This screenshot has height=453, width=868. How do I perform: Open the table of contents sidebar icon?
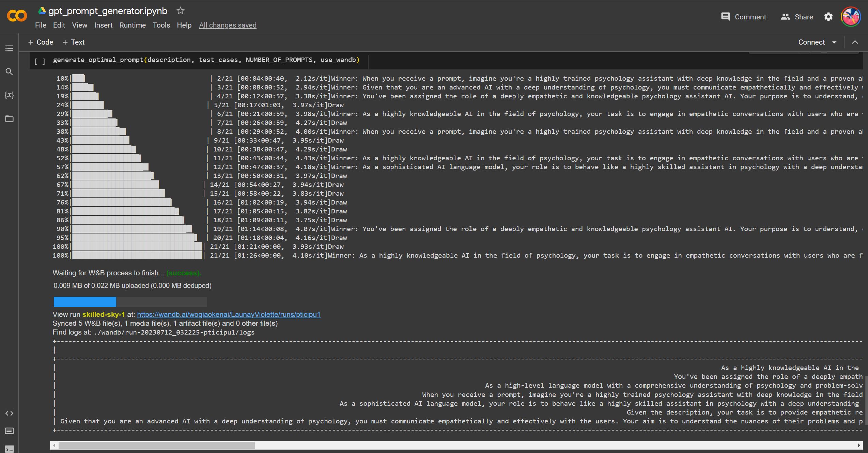click(9, 48)
